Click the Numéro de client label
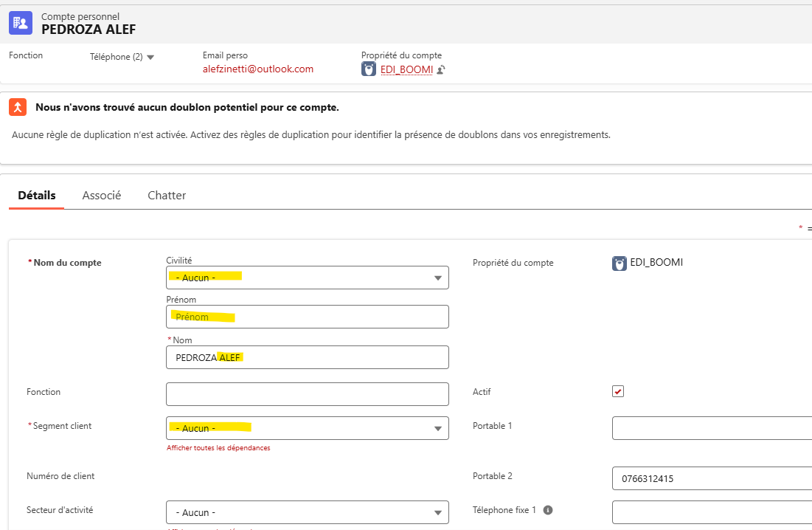This screenshot has height=530, width=812. (x=60, y=475)
